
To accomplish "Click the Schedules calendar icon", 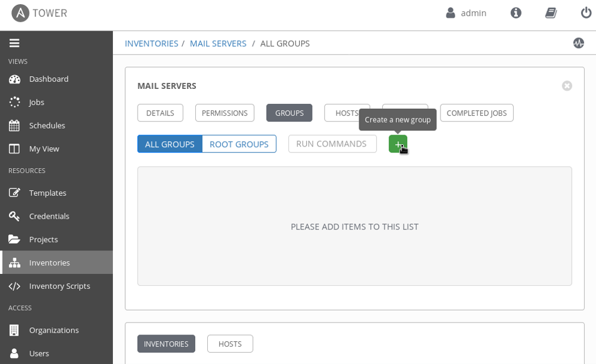I will click(14, 126).
